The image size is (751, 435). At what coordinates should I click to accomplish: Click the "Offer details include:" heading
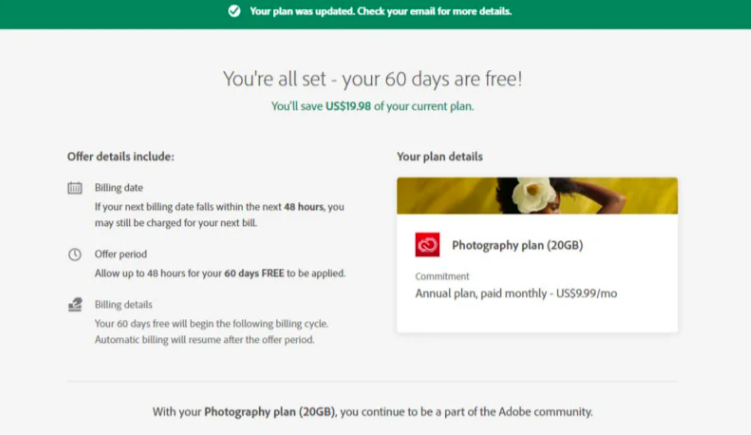[x=120, y=157]
